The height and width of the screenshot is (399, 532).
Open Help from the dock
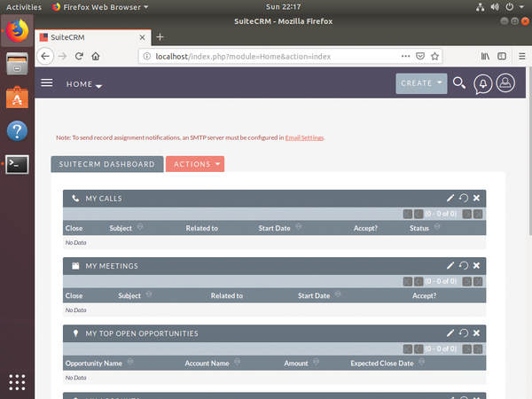tap(17, 130)
